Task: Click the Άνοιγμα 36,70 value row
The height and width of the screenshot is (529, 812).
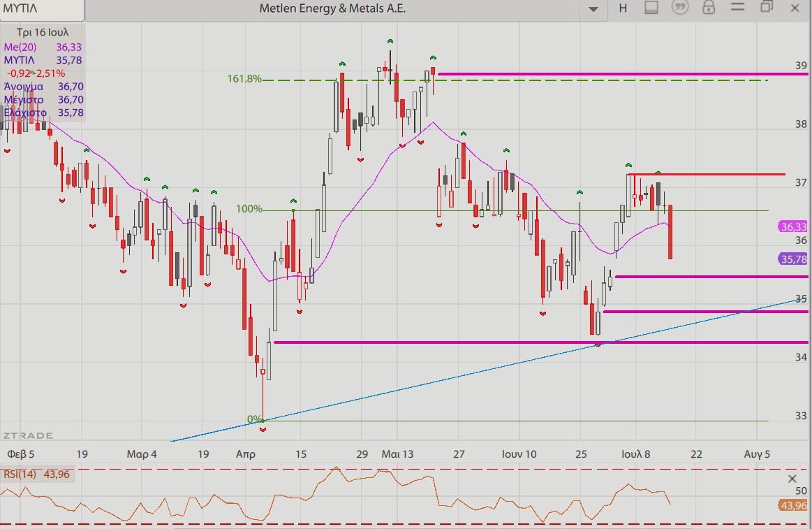Action: 43,87
